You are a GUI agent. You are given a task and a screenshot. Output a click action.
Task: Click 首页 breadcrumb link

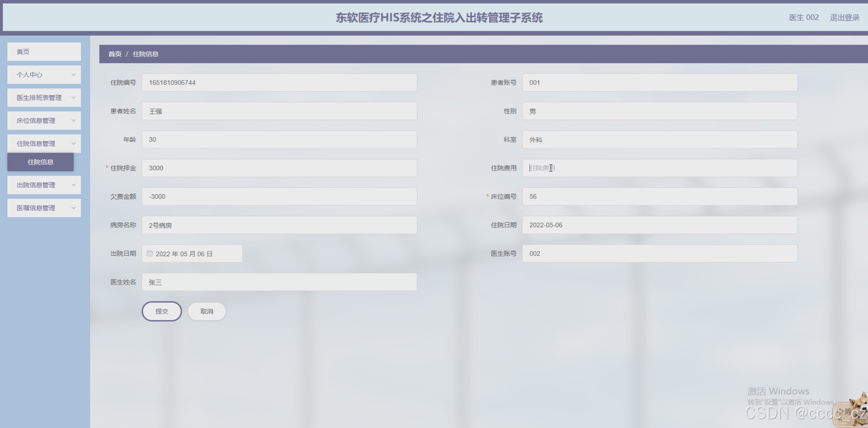pos(115,54)
